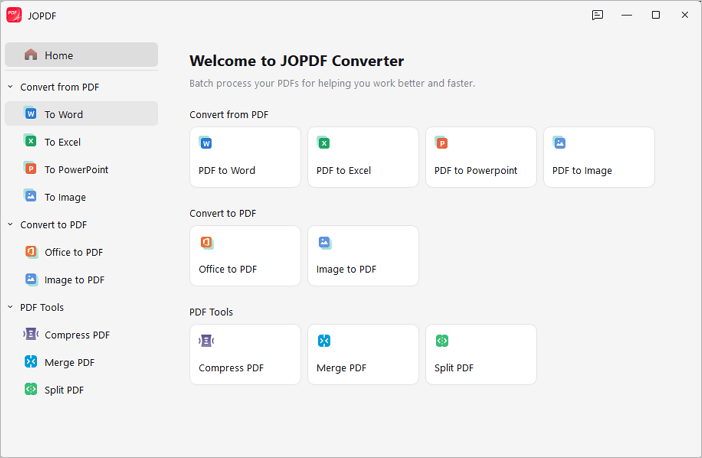Viewport: 702px width, 458px height.
Task: Select To Excel label in the sidebar
Action: pyautogui.click(x=63, y=142)
